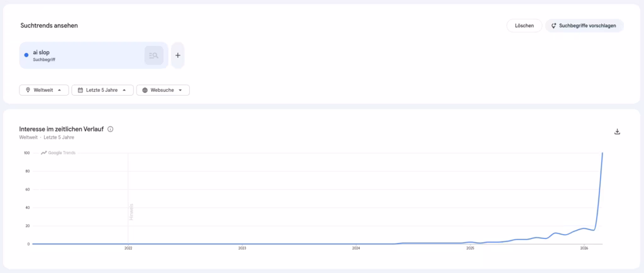Click the download chart data icon
The width and height of the screenshot is (644, 273).
click(x=617, y=131)
